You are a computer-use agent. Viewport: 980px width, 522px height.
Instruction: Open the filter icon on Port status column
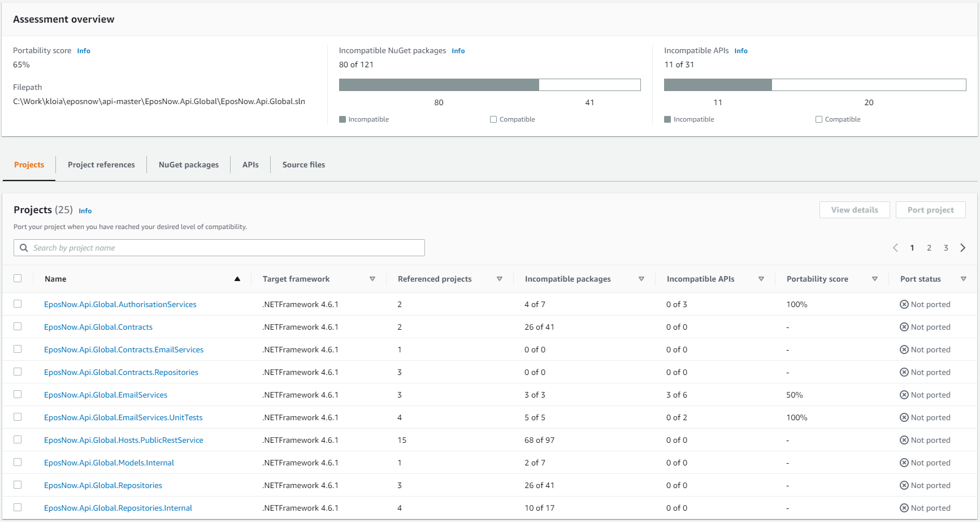[x=964, y=278]
